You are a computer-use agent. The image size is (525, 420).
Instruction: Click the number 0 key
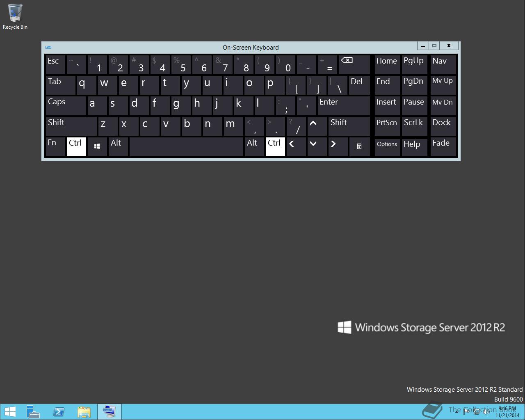tap(285, 65)
